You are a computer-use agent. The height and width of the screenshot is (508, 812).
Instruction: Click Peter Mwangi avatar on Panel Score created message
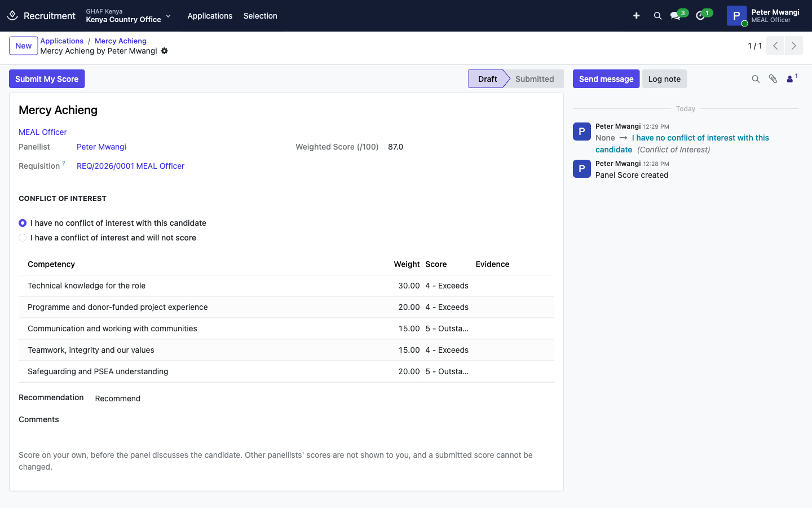click(x=582, y=169)
